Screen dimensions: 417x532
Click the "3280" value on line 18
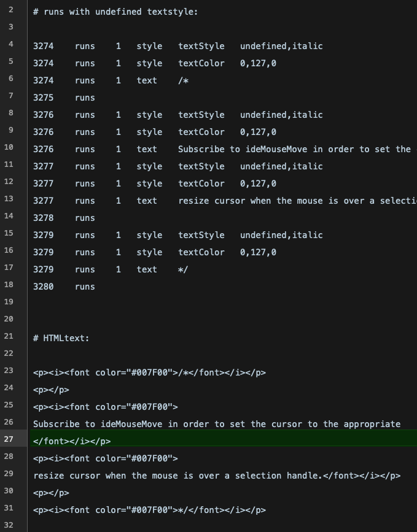tap(44, 287)
